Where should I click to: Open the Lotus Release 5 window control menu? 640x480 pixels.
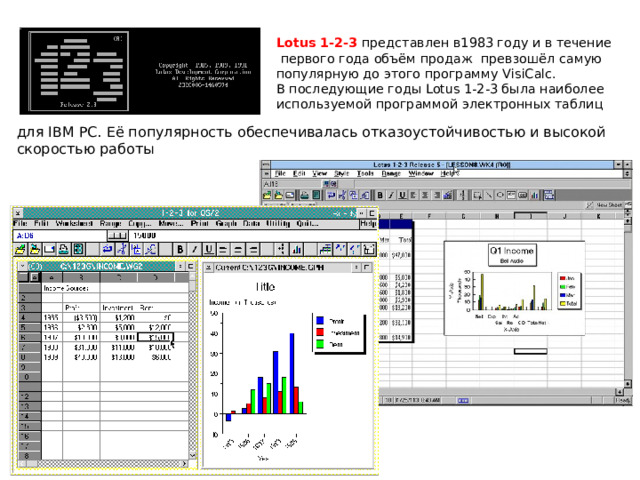266,164
